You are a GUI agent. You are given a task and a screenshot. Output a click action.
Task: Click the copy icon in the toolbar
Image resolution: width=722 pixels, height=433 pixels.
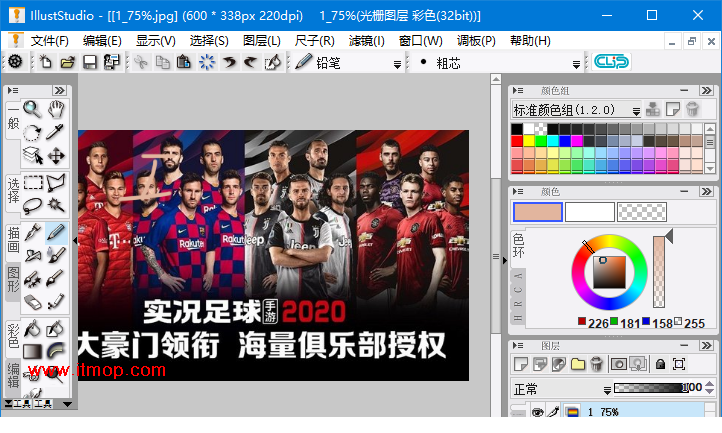(x=163, y=62)
